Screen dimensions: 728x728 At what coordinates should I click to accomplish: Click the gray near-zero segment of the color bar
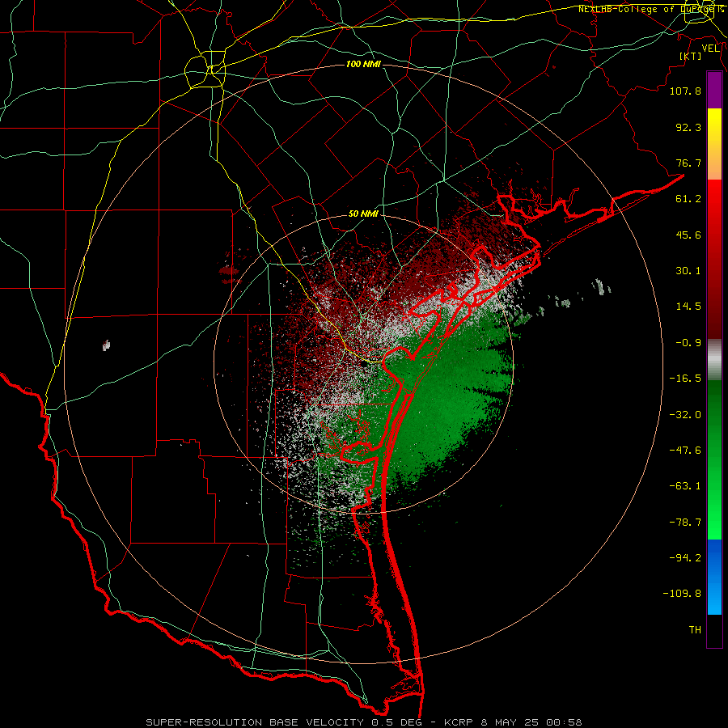[x=714, y=360]
